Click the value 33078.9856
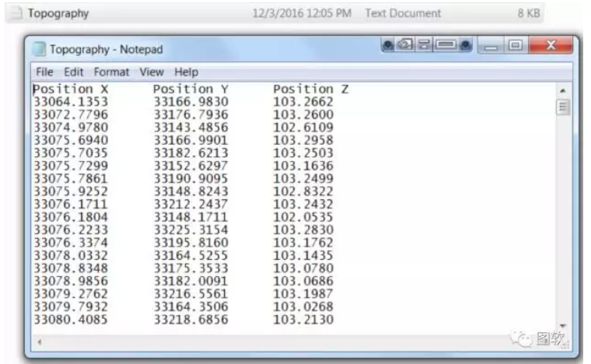This screenshot has height=364, width=591. point(71,281)
